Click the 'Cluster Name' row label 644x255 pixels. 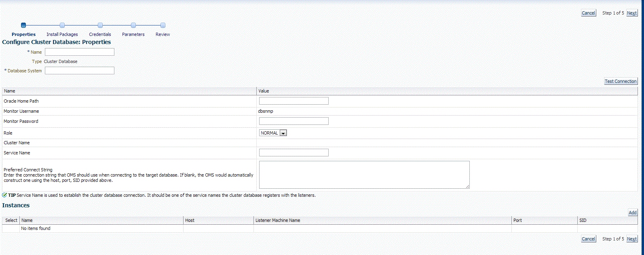[17, 143]
